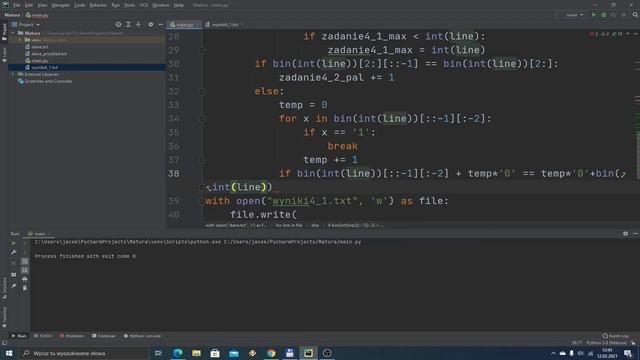This screenshot has width=640, height=360.
Task: Open Microsoft Store from taskbar
Action: point(215,353)
